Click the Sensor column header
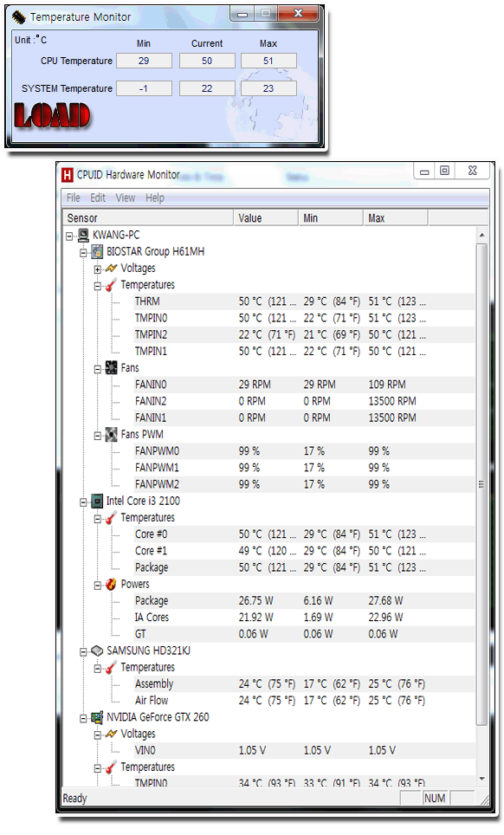Viewport: 504px width, 835px height. click(148, 217)
